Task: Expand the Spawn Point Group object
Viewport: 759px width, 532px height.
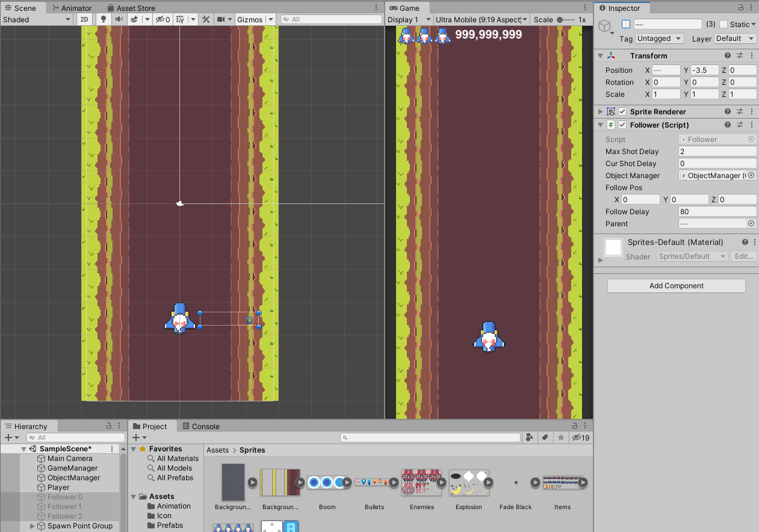Action: (x=33, y=526)
